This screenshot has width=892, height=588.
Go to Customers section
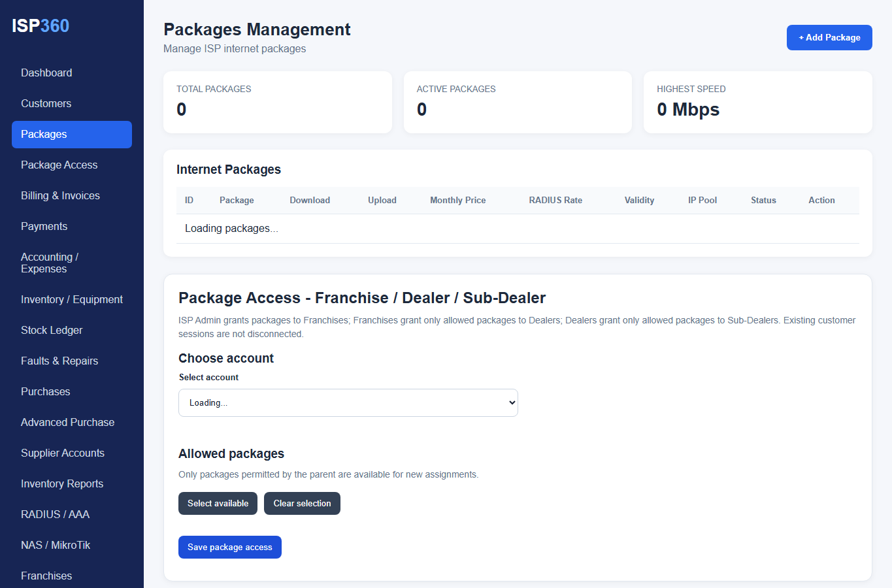[72, 103]
